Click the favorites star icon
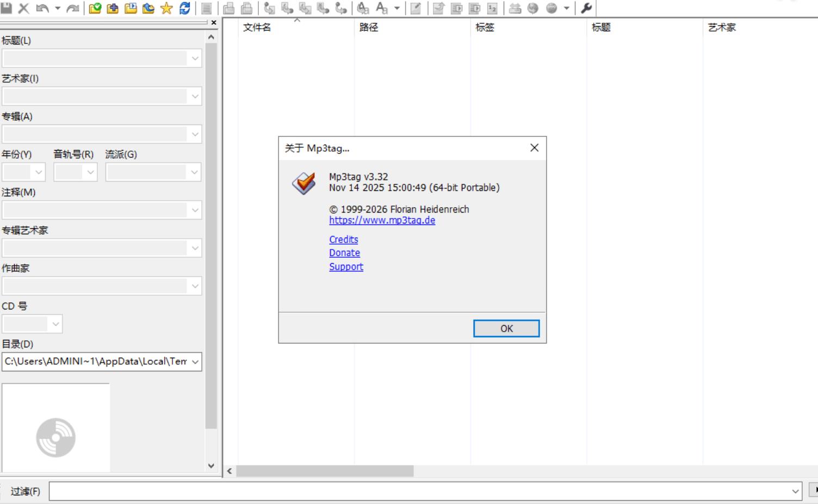Screen dimensions: 818x504 [166, 8]
